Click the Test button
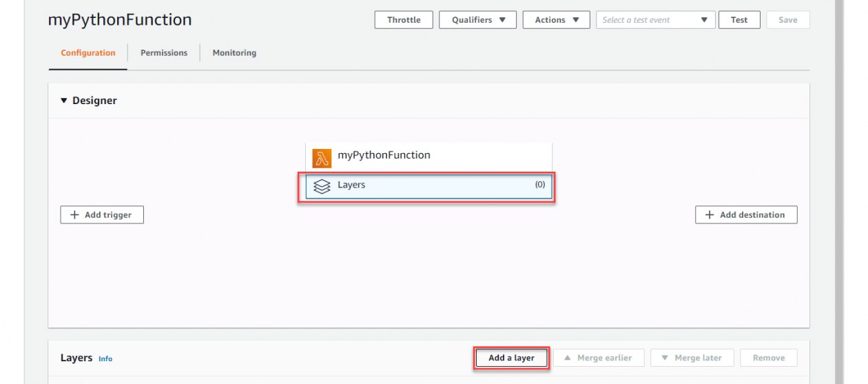The width and height of the screenshot is (868, 384). [x=739, y=20]
